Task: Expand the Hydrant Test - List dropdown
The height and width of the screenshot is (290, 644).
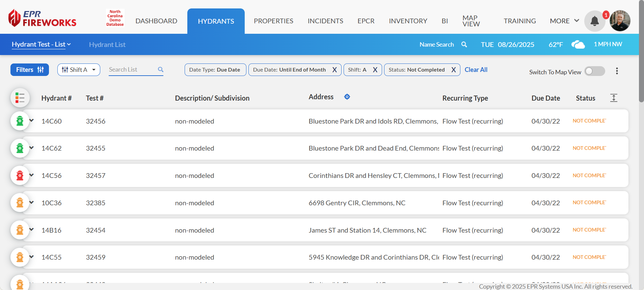Action: click(41, 45)
